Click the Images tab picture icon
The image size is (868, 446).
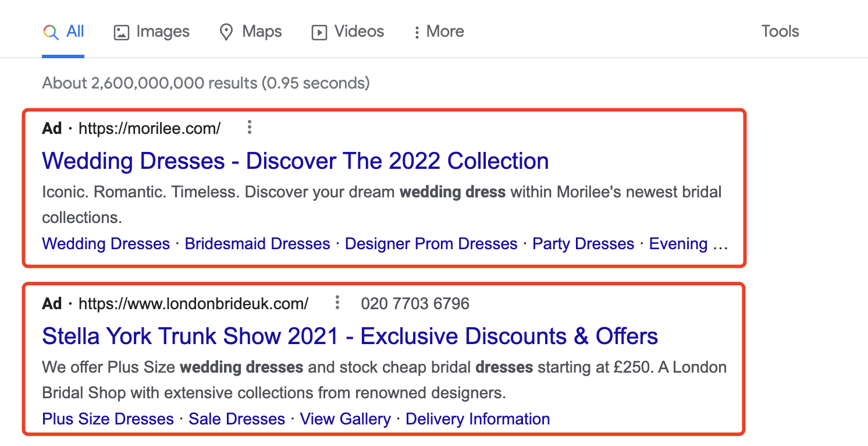point(121,32)
